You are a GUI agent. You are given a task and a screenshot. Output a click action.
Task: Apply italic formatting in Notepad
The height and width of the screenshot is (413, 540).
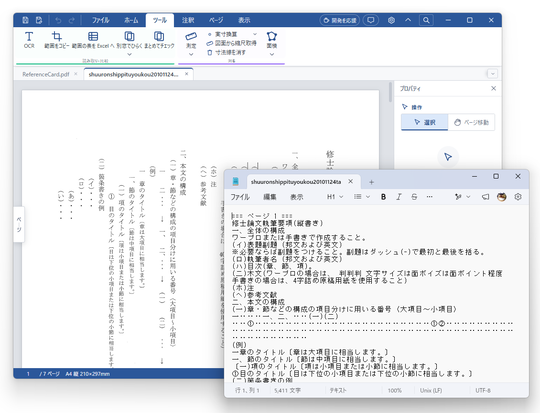pos(398,197)
